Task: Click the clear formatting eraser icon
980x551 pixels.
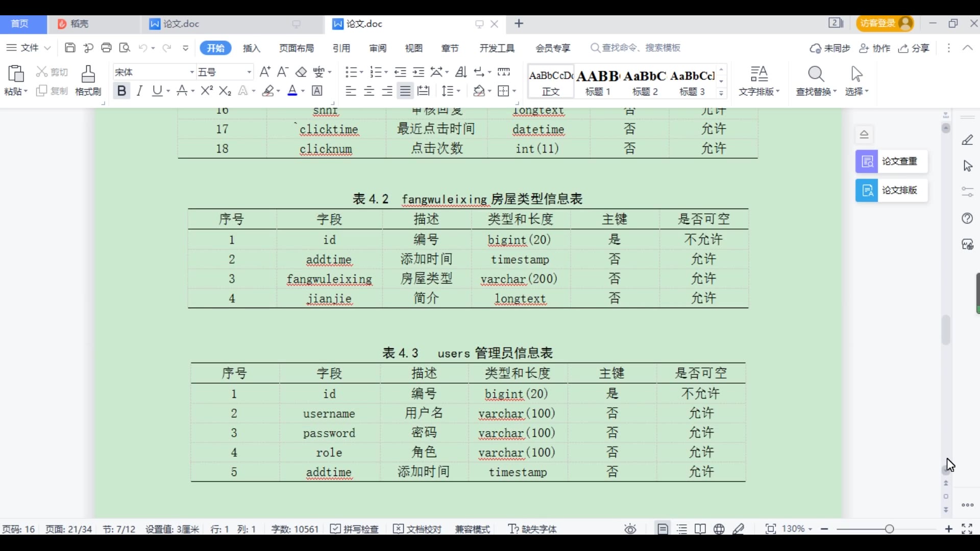Action: pyautogui.click(x=301, y=72)
